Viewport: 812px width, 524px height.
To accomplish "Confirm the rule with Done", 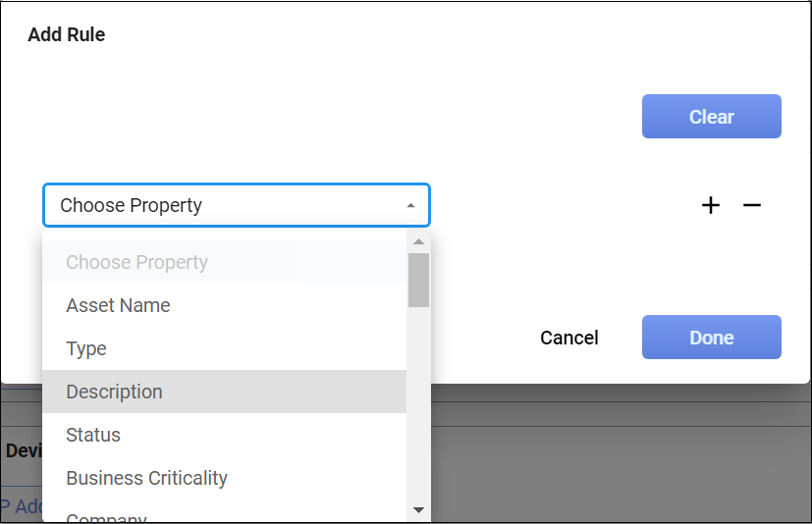I will coord(711,338).
